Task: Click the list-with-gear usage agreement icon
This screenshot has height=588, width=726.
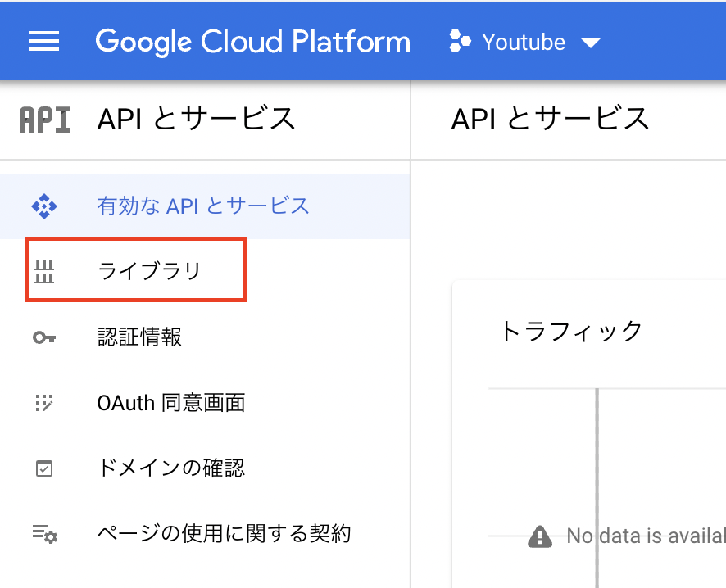Action: click(44, 534)
